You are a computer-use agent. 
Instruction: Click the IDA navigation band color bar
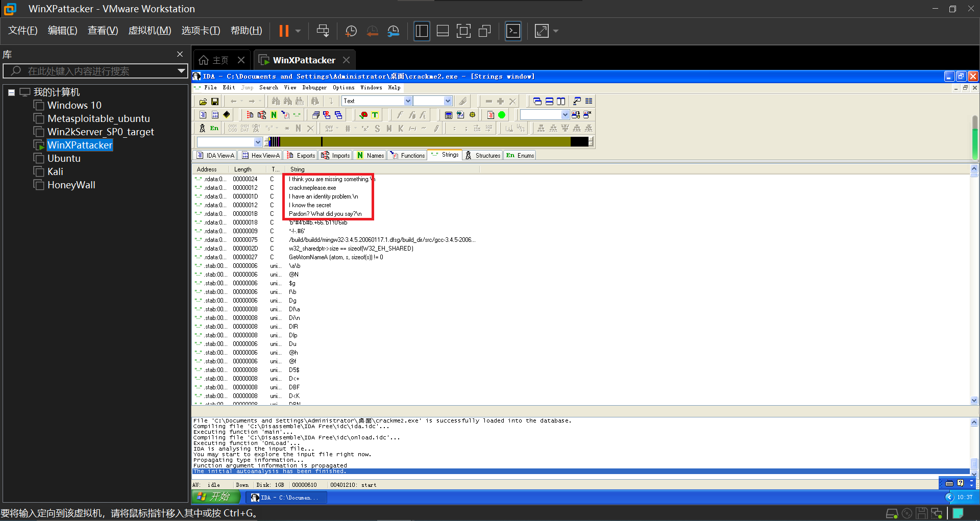428,142
